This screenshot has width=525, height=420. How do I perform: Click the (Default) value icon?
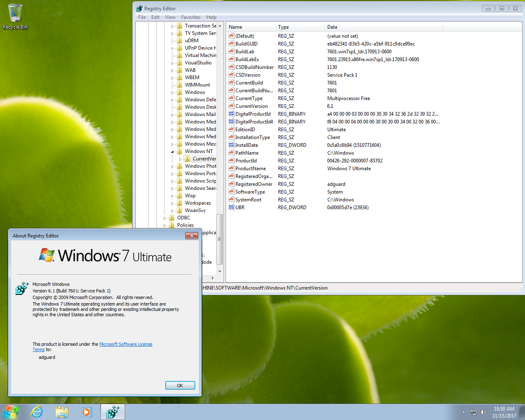click(x=231, y=36)
